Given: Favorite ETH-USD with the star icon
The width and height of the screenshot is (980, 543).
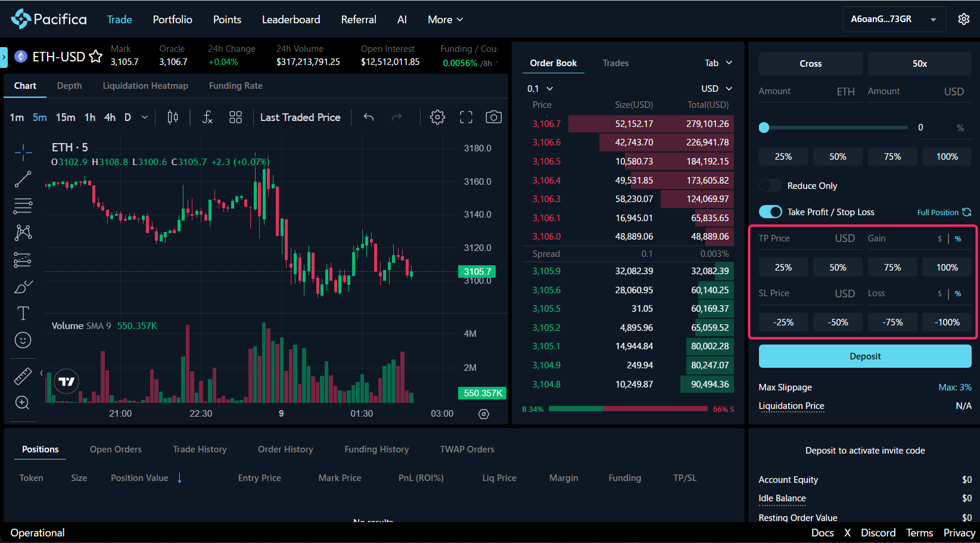Looking at the screenshot, I should (95, 57).
